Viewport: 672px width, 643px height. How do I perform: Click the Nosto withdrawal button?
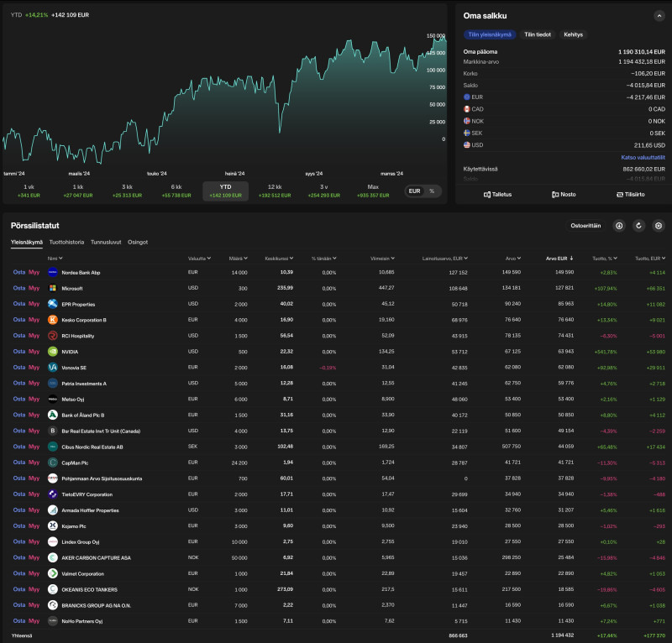pos(564,195)
